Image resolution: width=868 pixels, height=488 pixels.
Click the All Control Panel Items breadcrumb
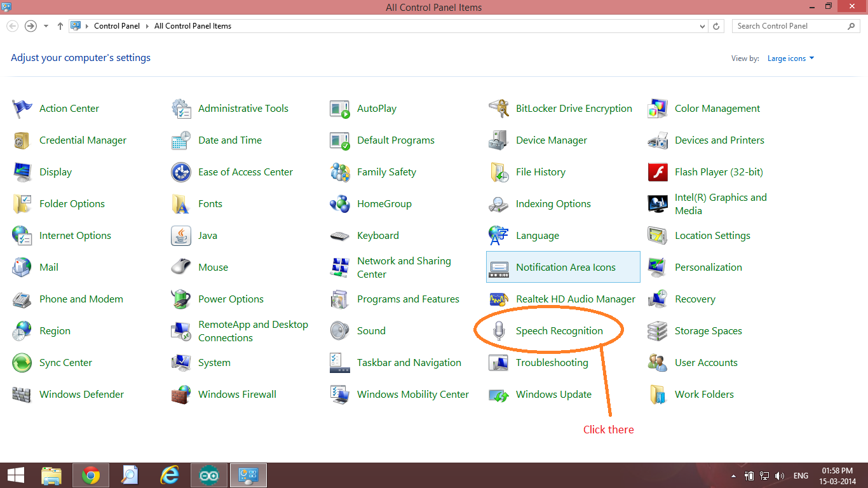pyautogui.click(x=193, y=26)
